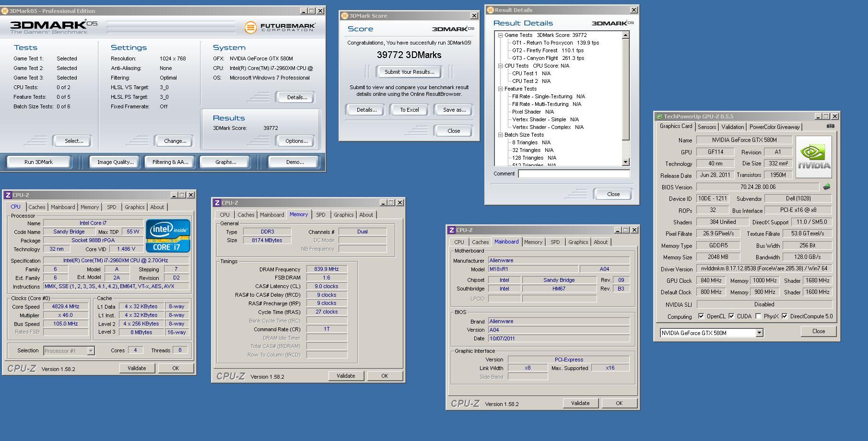868x441 pixels.
Task: Open SPD tab in CPU-Z Memory window
Action: 321,215
